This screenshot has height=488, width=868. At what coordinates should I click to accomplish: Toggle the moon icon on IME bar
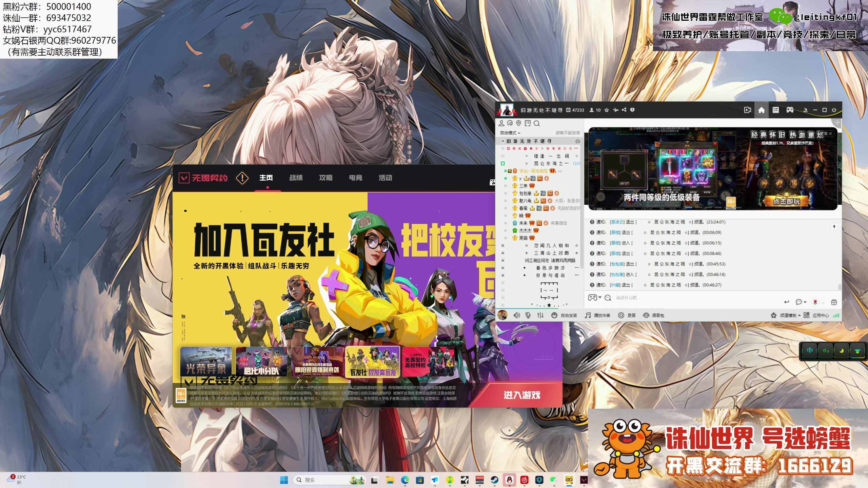point(842,351)
